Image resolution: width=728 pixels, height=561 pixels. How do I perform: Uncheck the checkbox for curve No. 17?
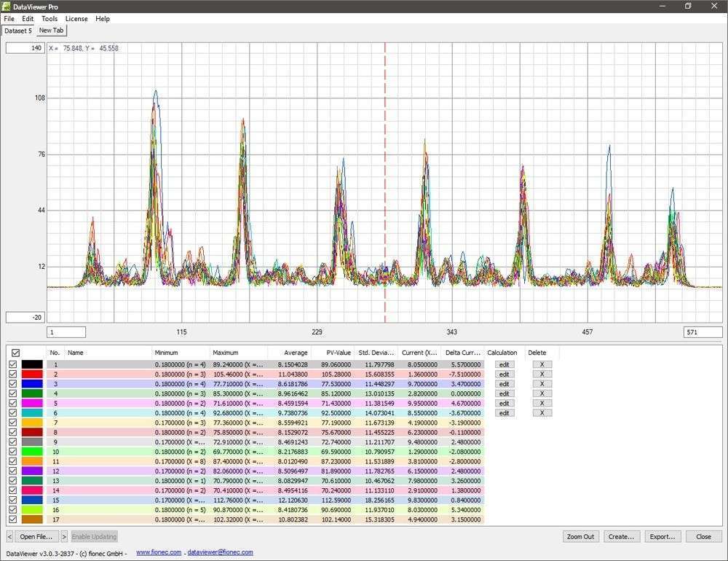(12, 519)
